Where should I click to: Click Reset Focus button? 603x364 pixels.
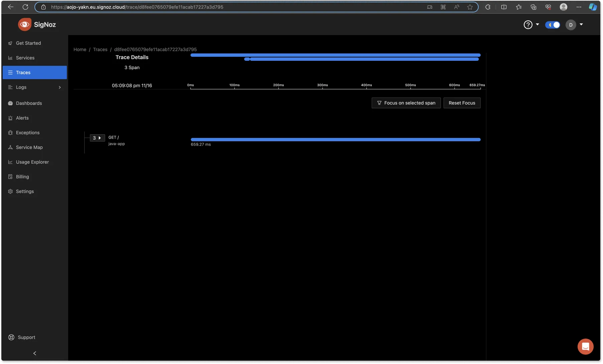462,103
